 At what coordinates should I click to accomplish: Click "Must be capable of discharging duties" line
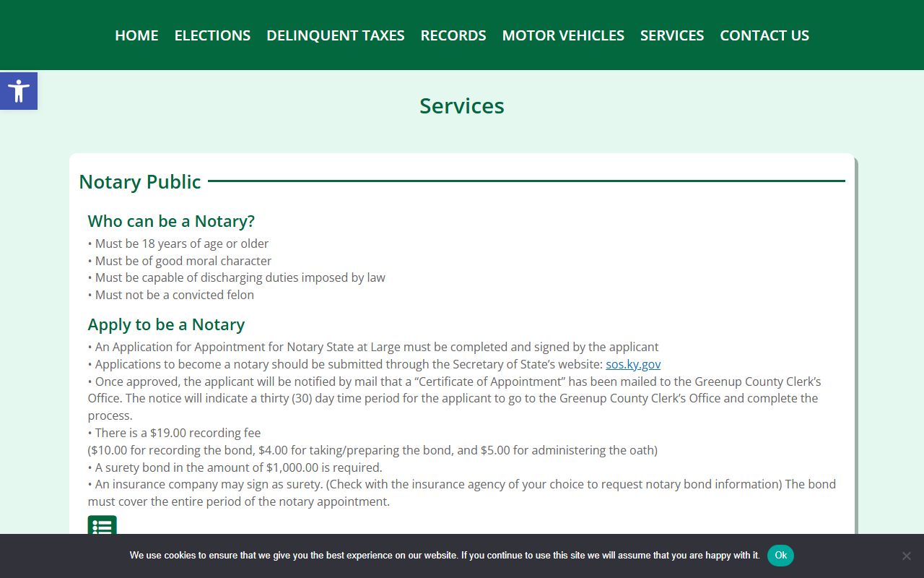(237, 277)
